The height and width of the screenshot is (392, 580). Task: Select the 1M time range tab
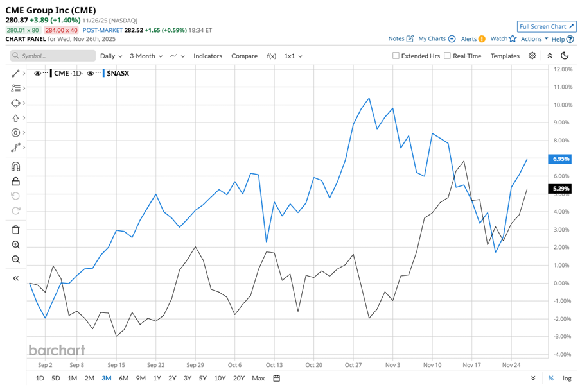point(72,378)
